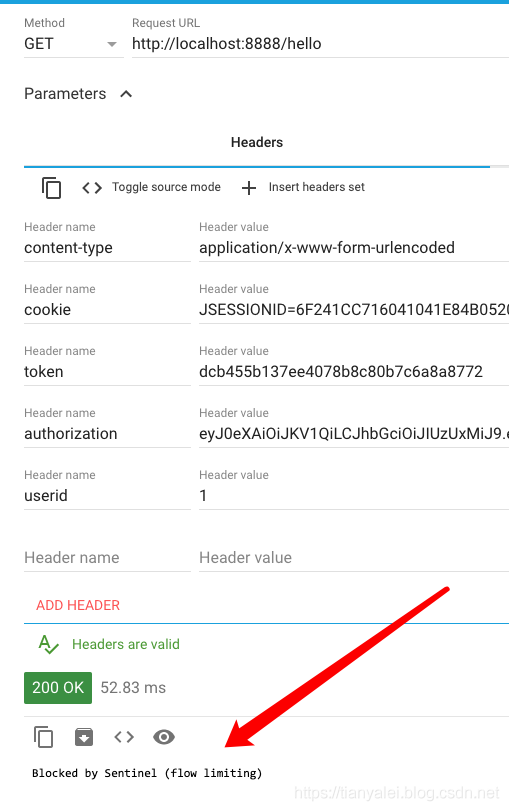Collapse the Parameters section chevron
The width and height of the screenshot is (509, 811).
point(126,94)
